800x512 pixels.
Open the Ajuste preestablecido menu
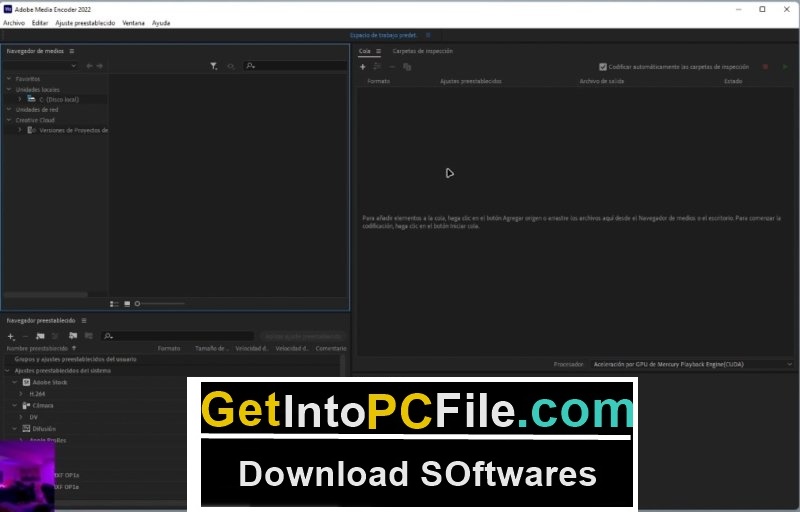[85, 23]
